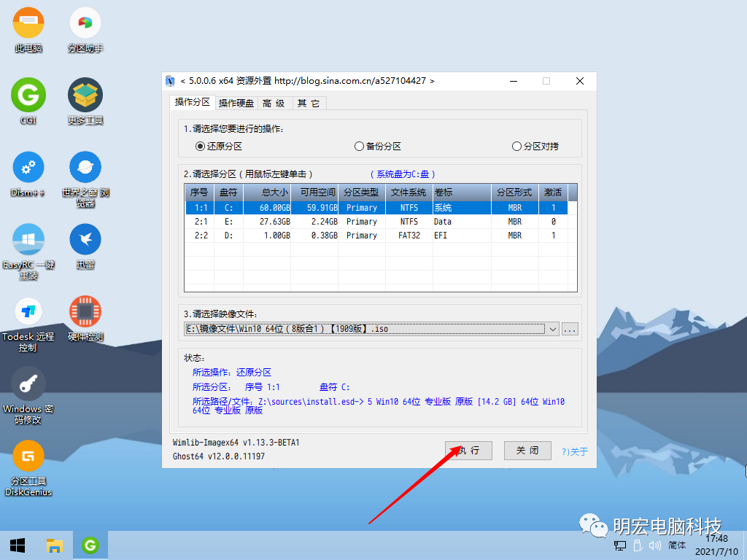Click the network tray icon
This screenshot has width=747, height=560.
[620, 545]
